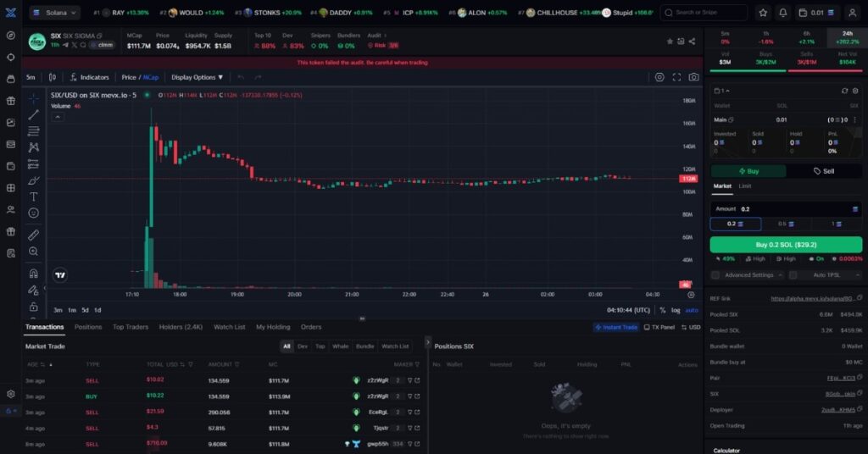Click the Search or Snipe field
Viewport: 868px width, 454px height.
coord(704,12)
